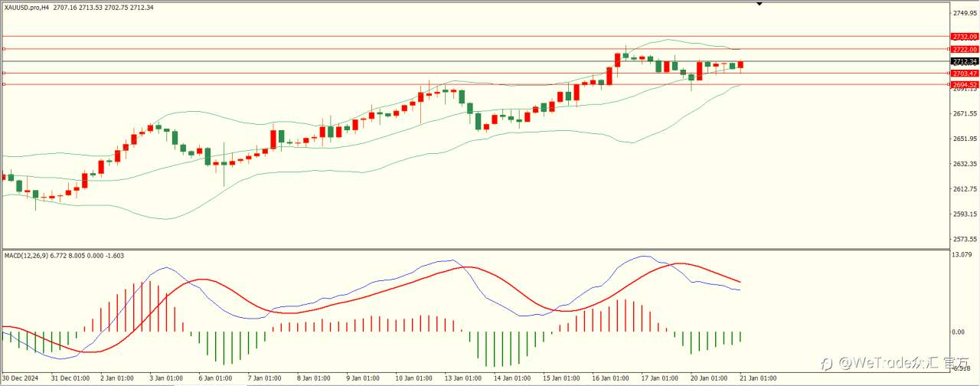Click the 2651.95 price axis value

[x=965, y=139]
